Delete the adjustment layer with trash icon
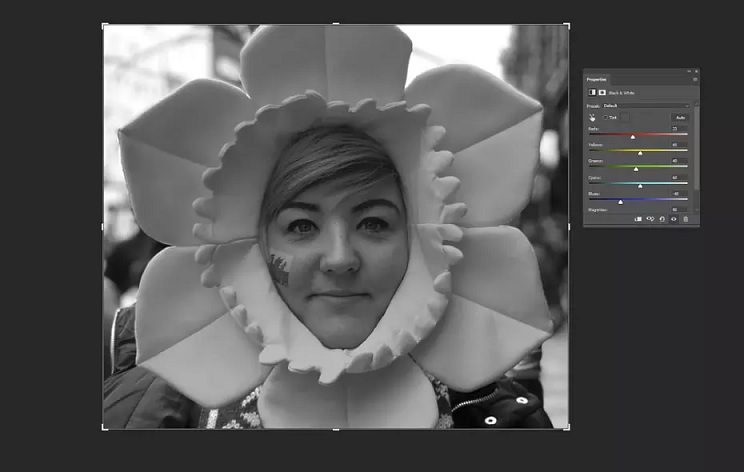Screen dimensions: 744x472 click(x=686, y=218)
